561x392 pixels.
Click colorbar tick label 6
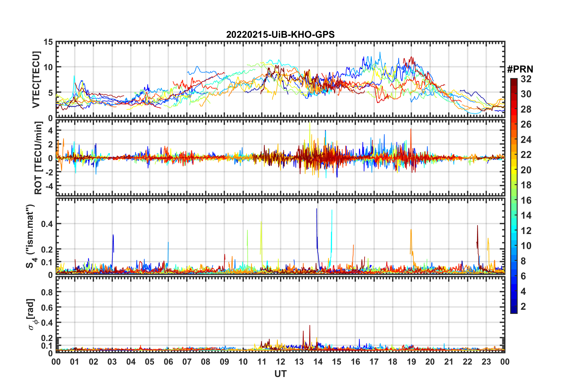click(x=523, y=276)
